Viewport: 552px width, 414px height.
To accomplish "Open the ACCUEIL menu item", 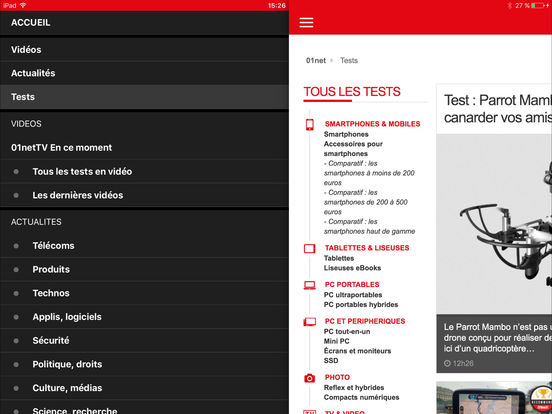I will point(144,23).
